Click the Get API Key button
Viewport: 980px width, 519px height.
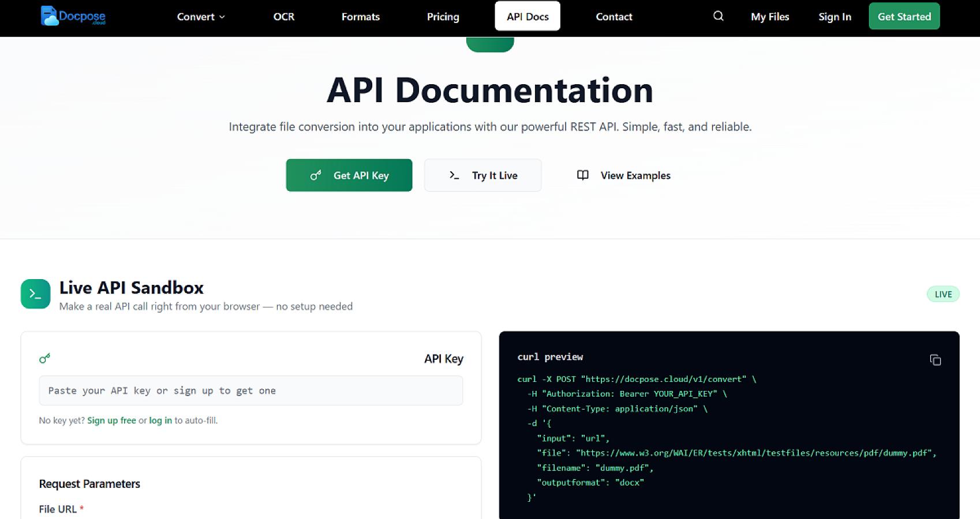click(349, 175)
